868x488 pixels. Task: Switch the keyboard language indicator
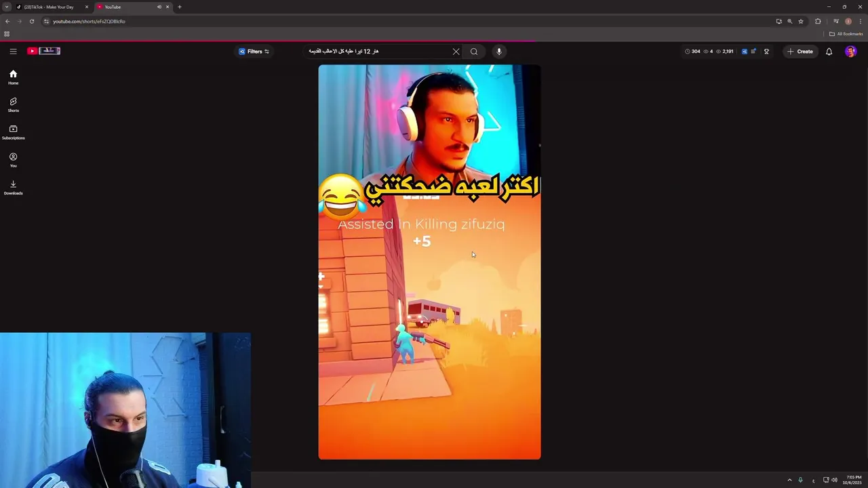pos(813,480)
